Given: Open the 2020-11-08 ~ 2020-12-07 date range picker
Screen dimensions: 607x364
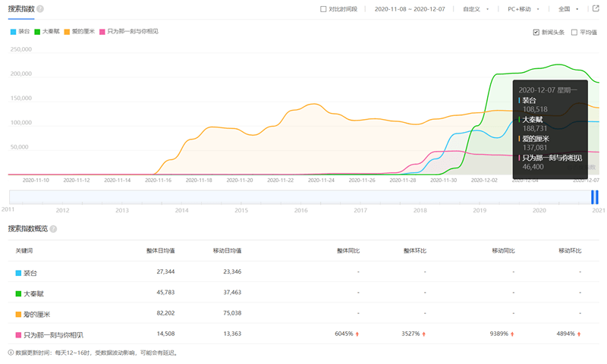Looking at the screenshot, I should tap(410, 9).
